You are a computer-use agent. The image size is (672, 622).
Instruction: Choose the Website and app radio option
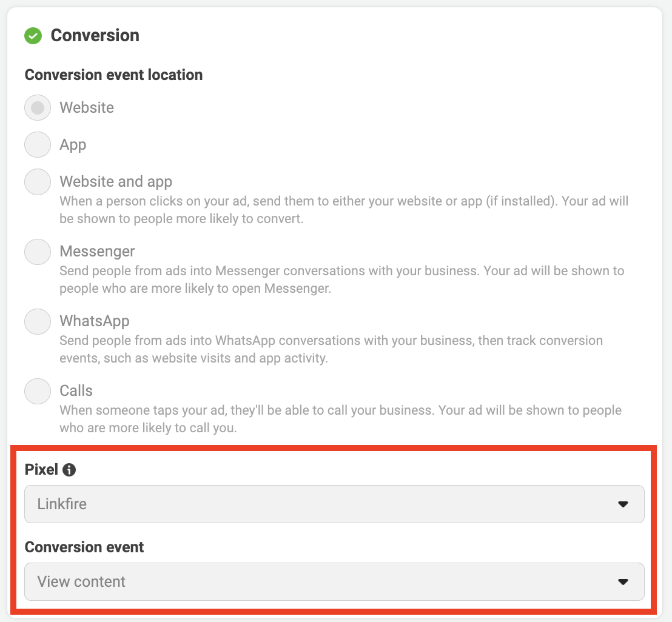[x=38, y=182]
